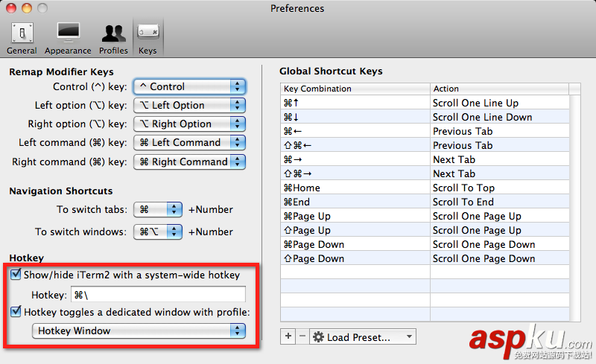
Task: Select the ⌘Page Up shortcut row
Action: pyautogui.click(x=425, y=216)
